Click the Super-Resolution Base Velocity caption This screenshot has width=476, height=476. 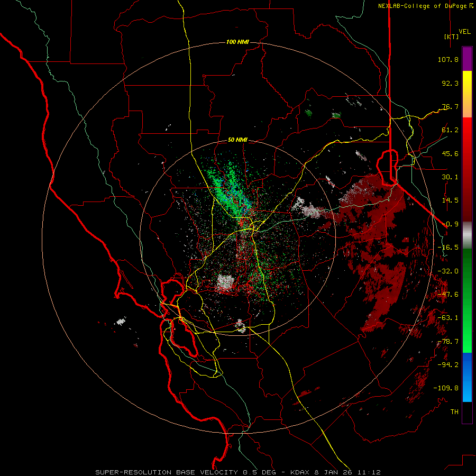click(237, 472)
